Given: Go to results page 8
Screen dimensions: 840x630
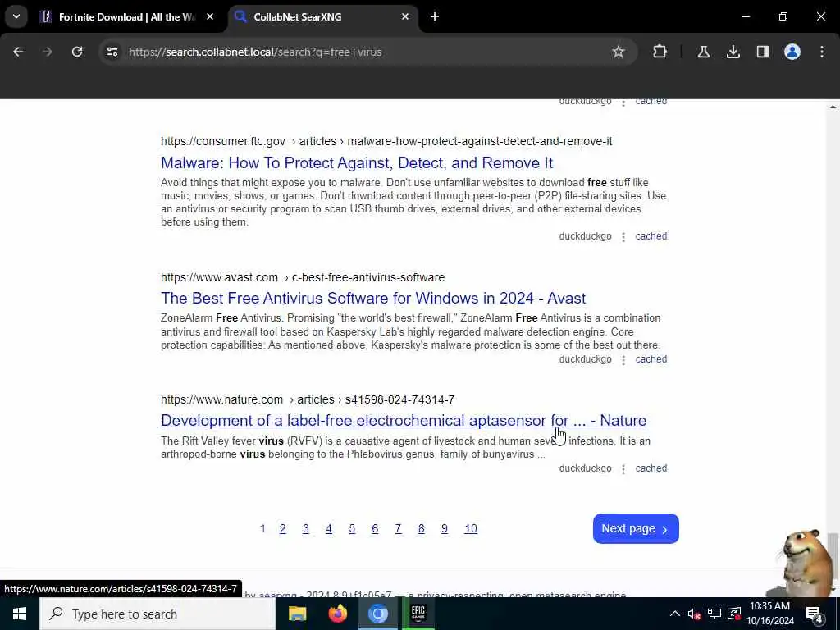Looking at the screenshot, I should pyautogui.click(x=421, y=529).
